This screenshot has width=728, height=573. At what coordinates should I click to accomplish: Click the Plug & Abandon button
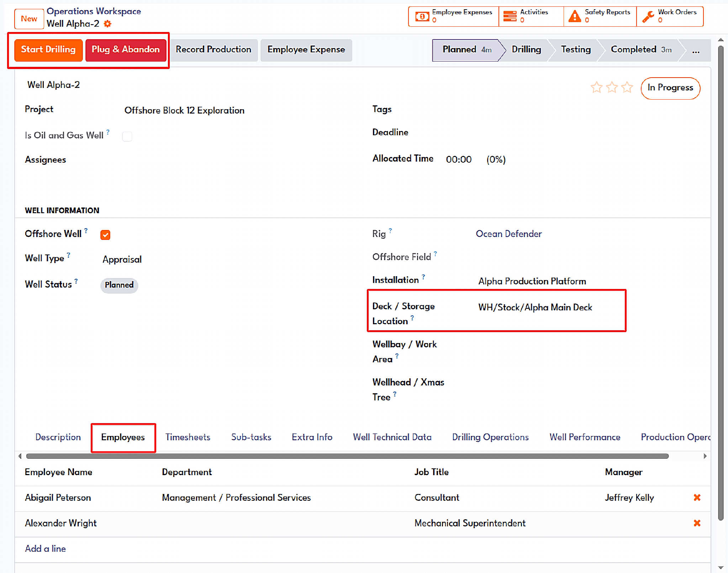coord(126,50)
